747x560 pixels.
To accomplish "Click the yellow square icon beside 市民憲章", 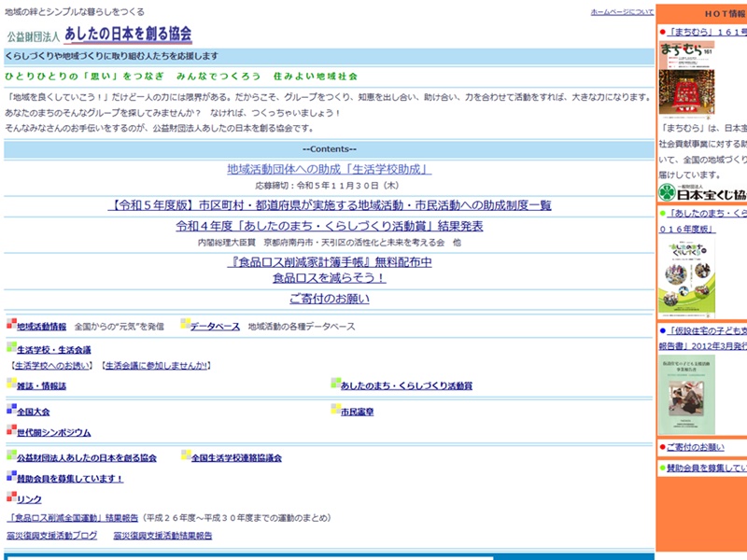I will click(x=336, y=409).
